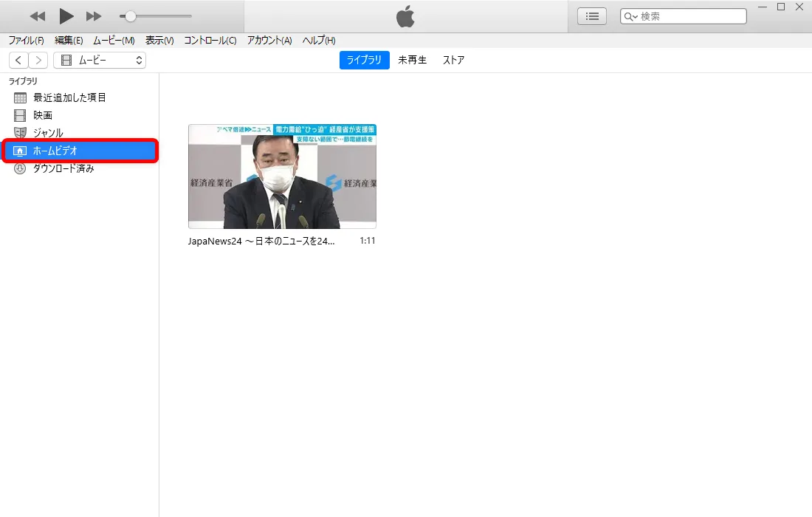Click the ライブラリ sidebar header
The height and width of the screenshot is (517, 812).
click(23, 81)
